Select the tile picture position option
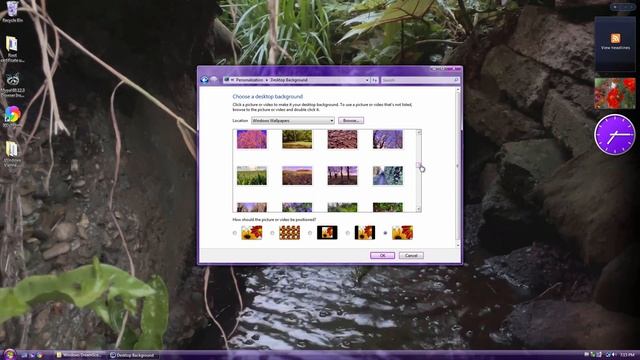 272,233
